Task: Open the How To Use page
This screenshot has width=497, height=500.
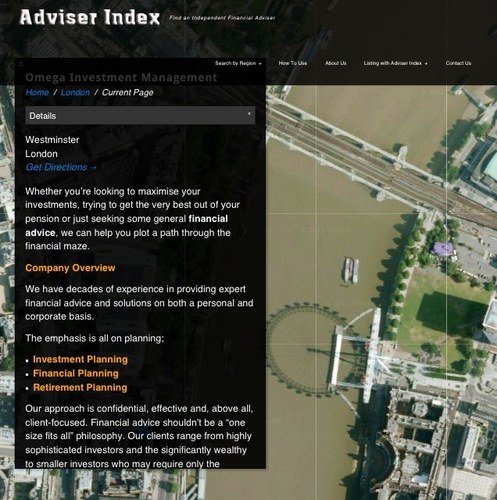Action: click(x=293, y=63)
